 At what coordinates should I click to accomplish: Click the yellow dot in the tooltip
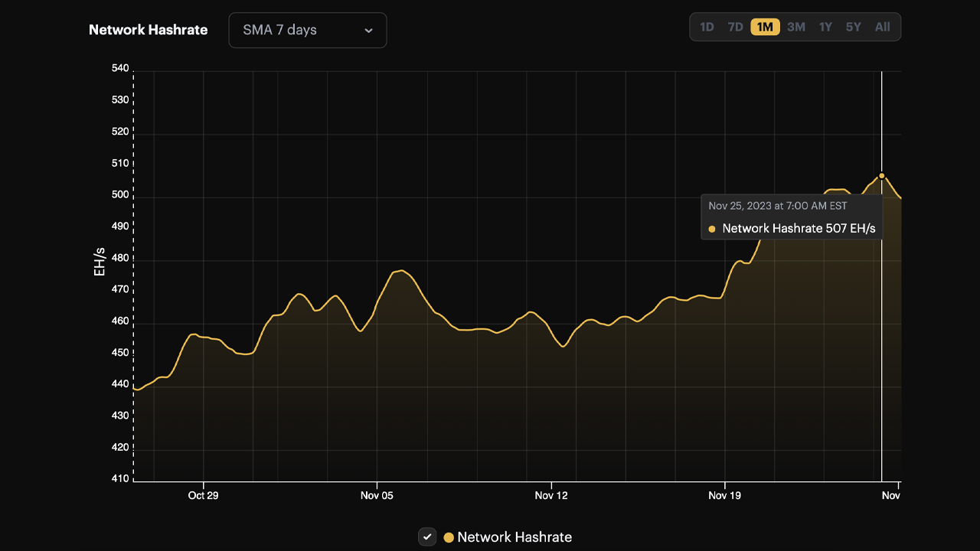(x=711, y=228)
